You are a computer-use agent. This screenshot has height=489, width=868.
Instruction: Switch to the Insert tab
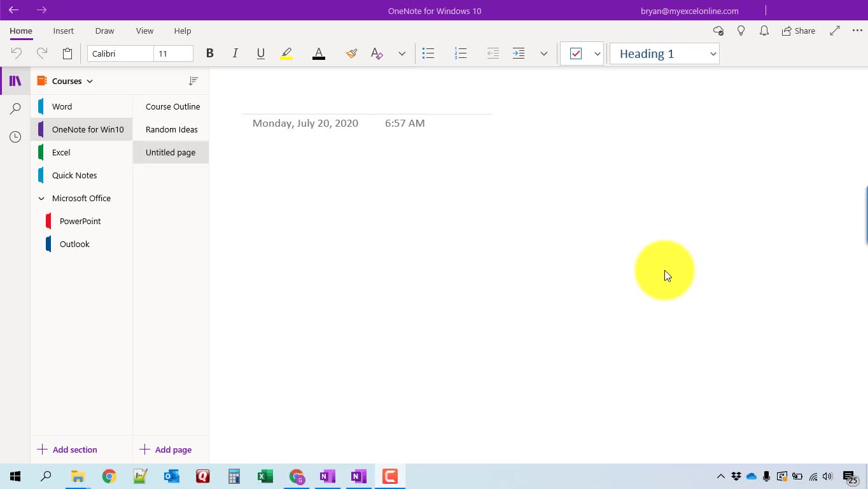pyautogui.click(x=63, y=31)
